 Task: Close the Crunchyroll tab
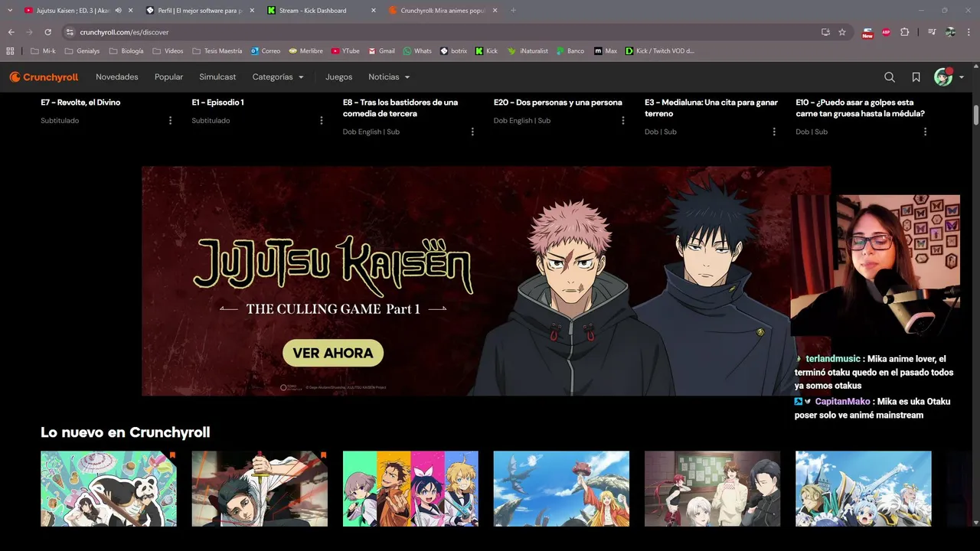point(495,10)
